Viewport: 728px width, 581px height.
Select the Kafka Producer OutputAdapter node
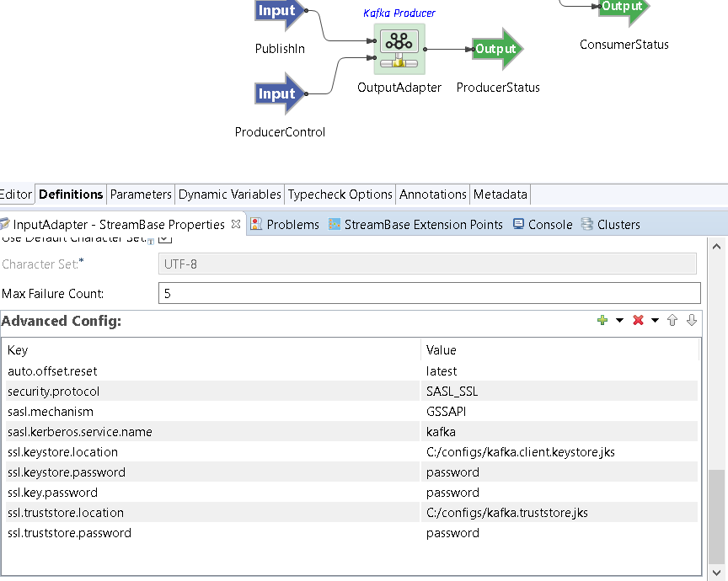coord(399,49)
